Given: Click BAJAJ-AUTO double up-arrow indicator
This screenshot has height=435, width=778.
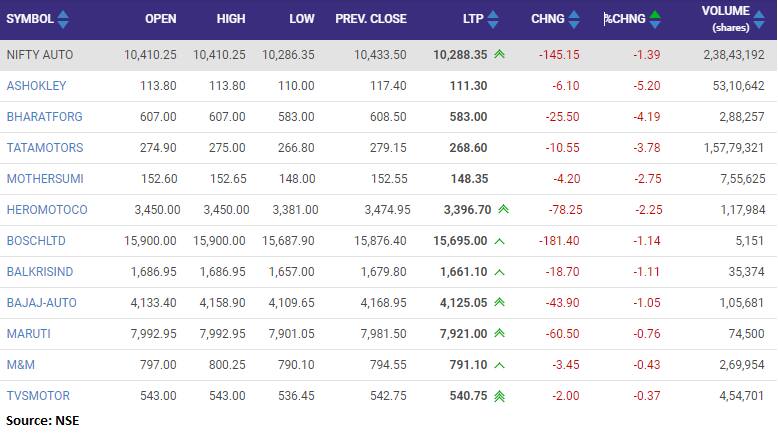Looking at the screenshot, I should (x=499, y=302).
